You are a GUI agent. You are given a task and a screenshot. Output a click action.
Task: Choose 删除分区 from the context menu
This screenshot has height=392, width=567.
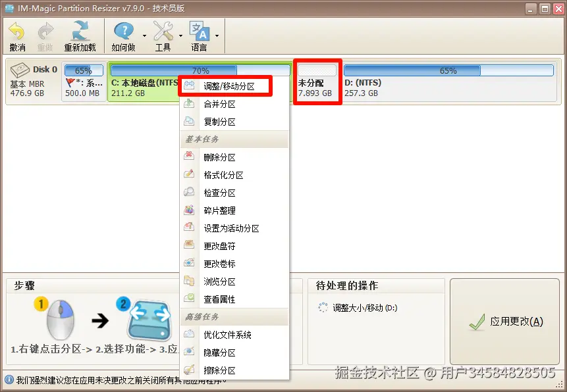click(234, 157)
